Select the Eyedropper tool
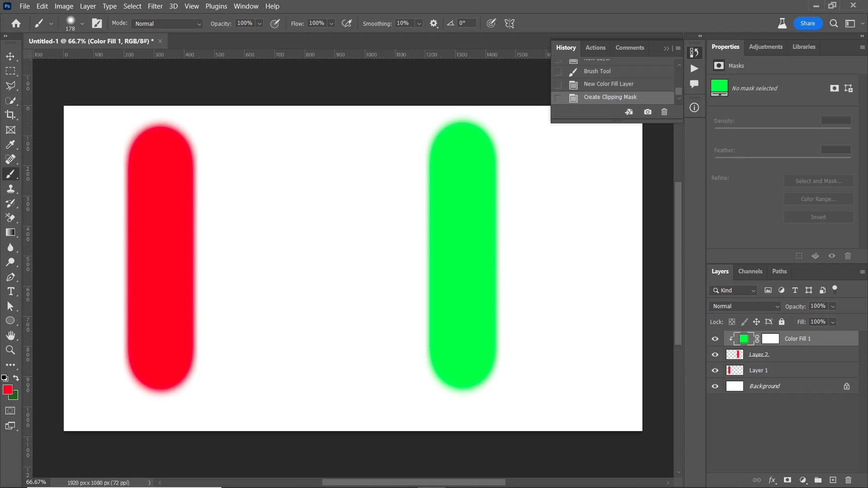The image size is (868, 488). pos(10,145)
